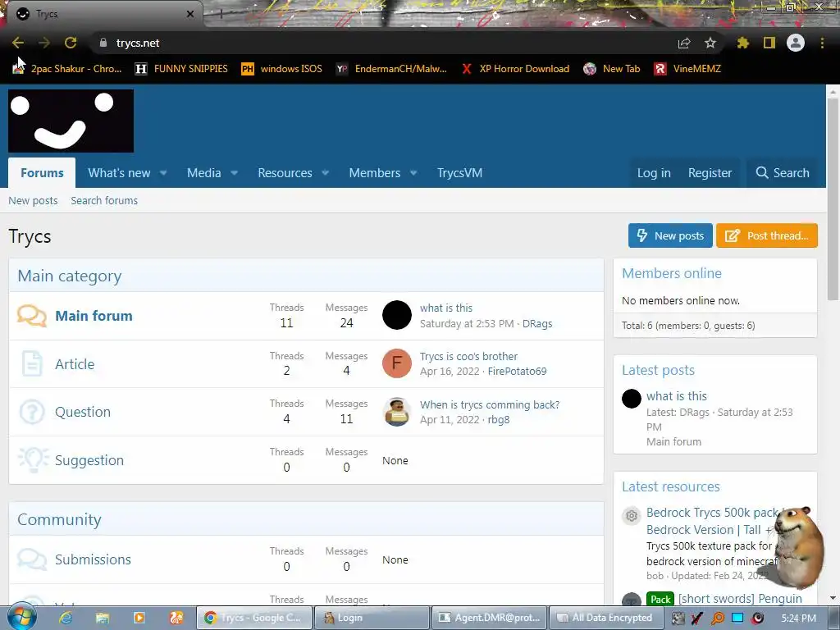Viewport: 840px width, 630px height.
Task: Open the Members section
Action: click(374, 173)
